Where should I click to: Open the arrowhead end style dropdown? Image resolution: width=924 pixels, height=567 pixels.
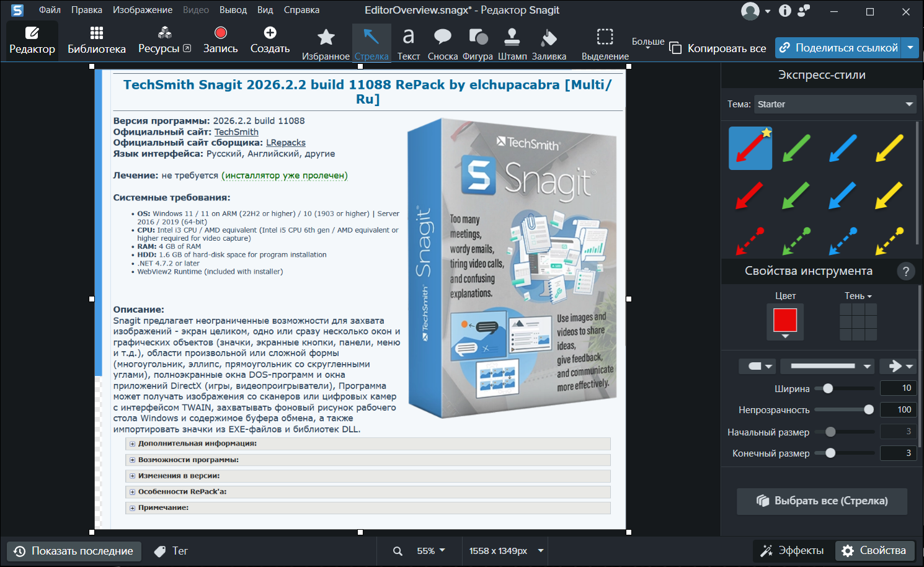click(897, 366)
